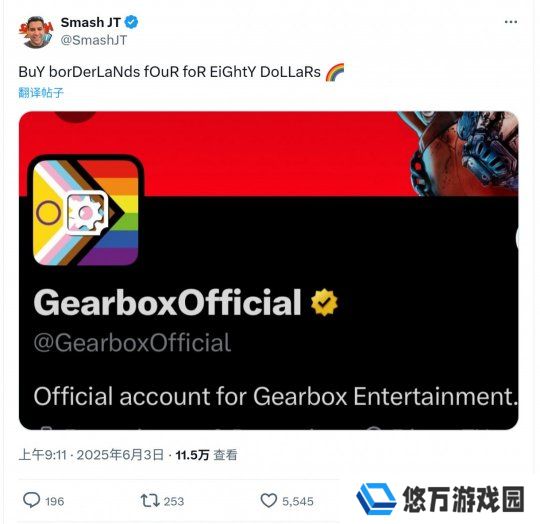
Task: Like the post with the heart icon
Action: coord(269,500)
